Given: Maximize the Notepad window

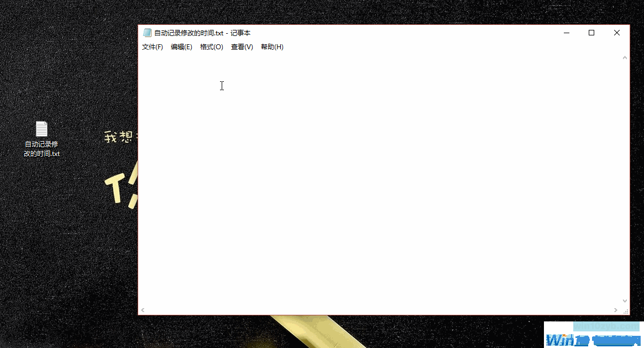Looking at the screenshot, I should pyautogui.click(x=591, y=33).
